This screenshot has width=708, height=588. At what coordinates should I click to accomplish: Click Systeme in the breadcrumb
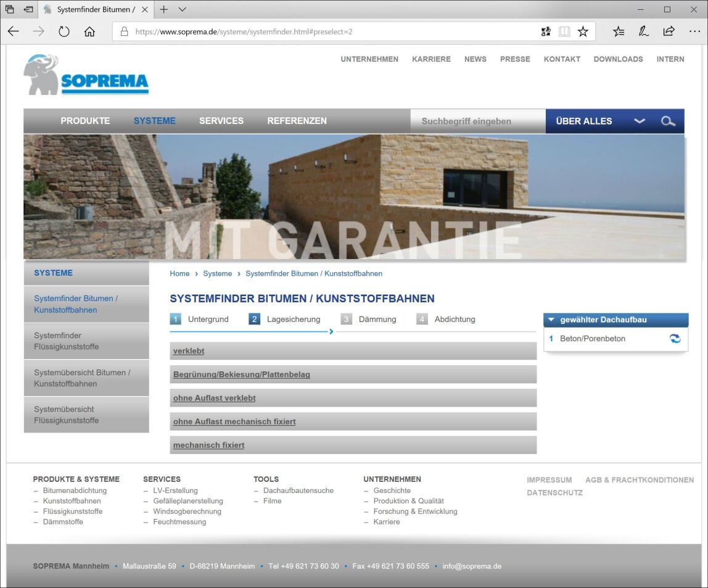coord(217,274)
